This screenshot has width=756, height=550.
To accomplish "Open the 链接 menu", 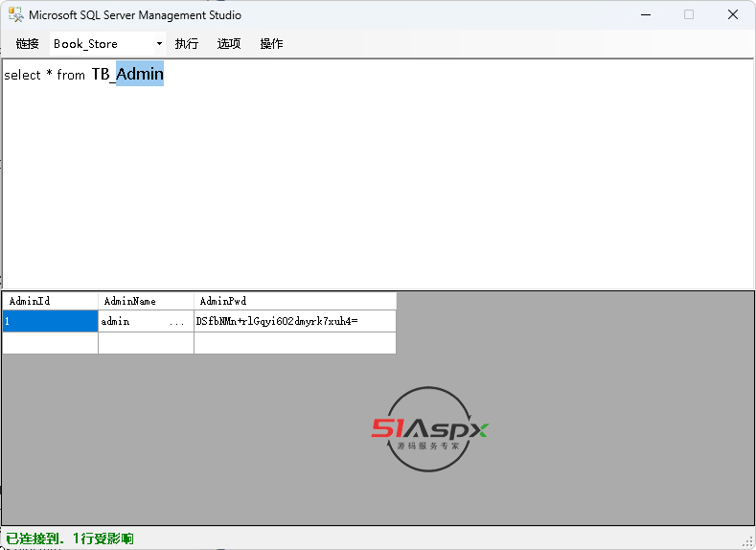I will tap(27, 44).
